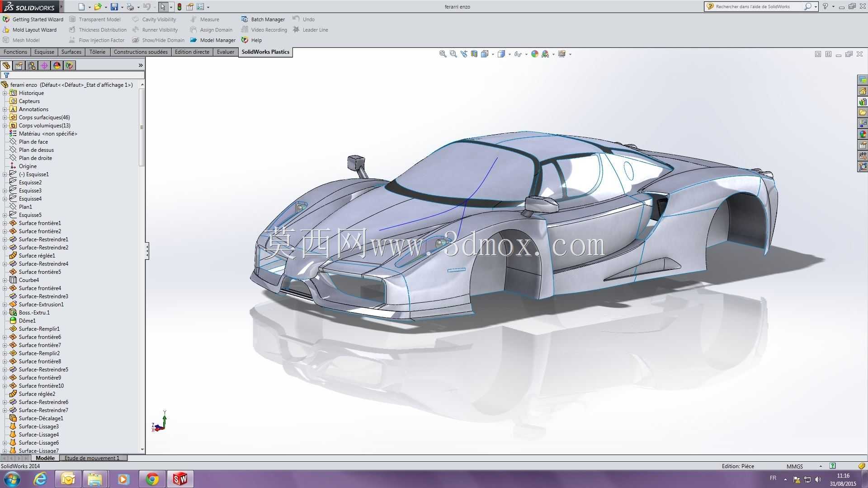Select the Dôme1 feature
868x488 pixels.
tap(27, 321)
